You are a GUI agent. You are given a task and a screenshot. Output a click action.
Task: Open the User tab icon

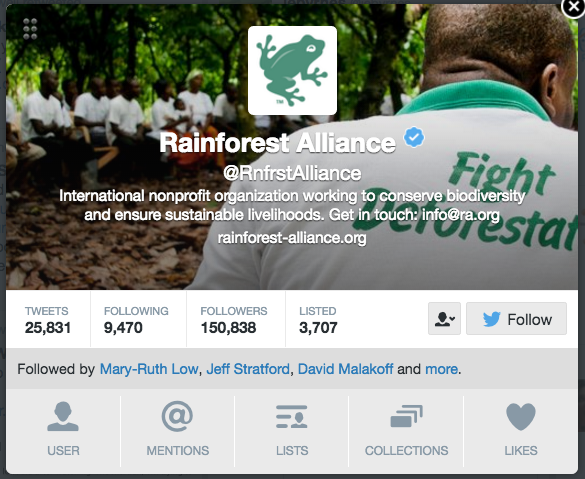click(63, 416)
